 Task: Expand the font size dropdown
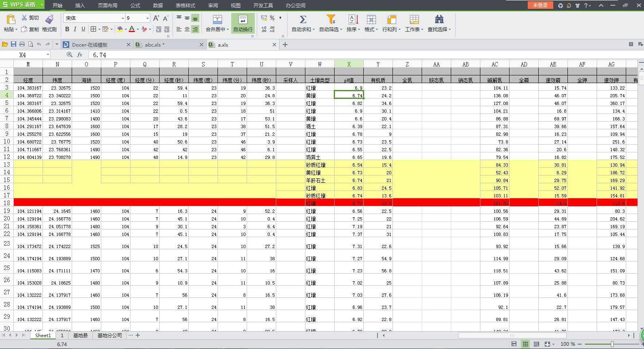[x=147, y=18]
